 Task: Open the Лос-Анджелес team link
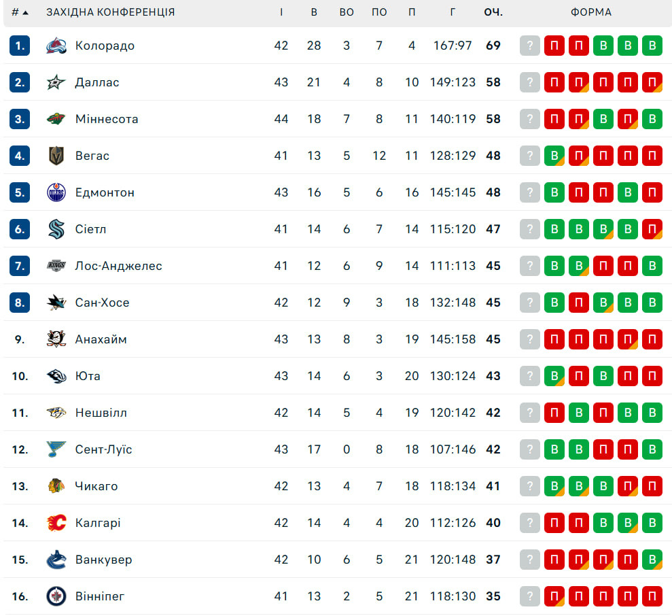[x=118, y=266]
